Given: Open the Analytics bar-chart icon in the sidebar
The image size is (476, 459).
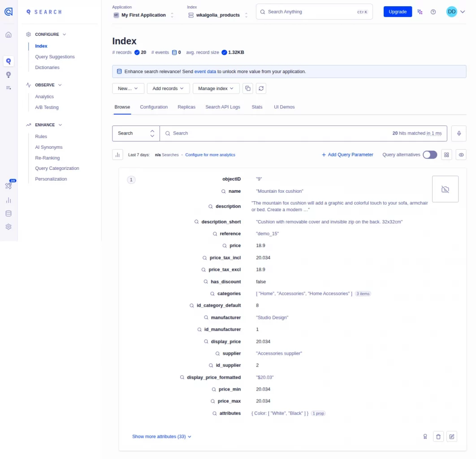Looking at the screenshot, I should point(8,200).
